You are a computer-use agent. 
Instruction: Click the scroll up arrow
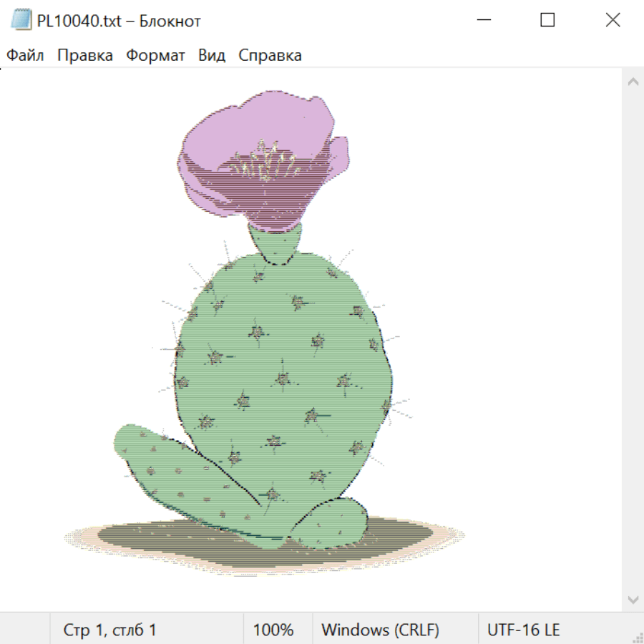click(x=633, y=82)
